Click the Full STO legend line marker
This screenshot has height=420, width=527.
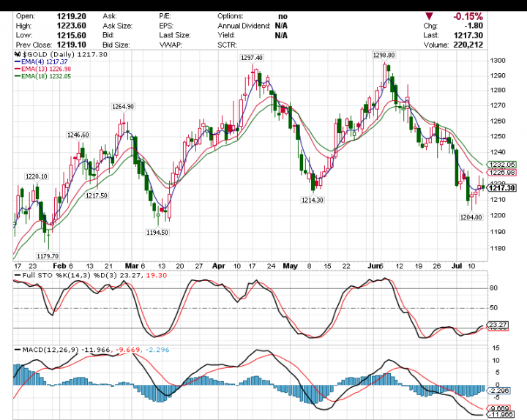(x=16, y=274)
